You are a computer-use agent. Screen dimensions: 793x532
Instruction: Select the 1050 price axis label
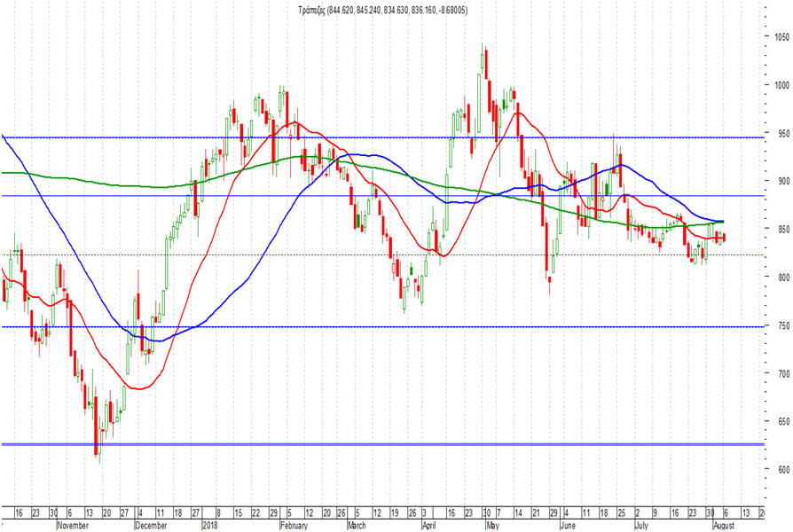point(781,37)
